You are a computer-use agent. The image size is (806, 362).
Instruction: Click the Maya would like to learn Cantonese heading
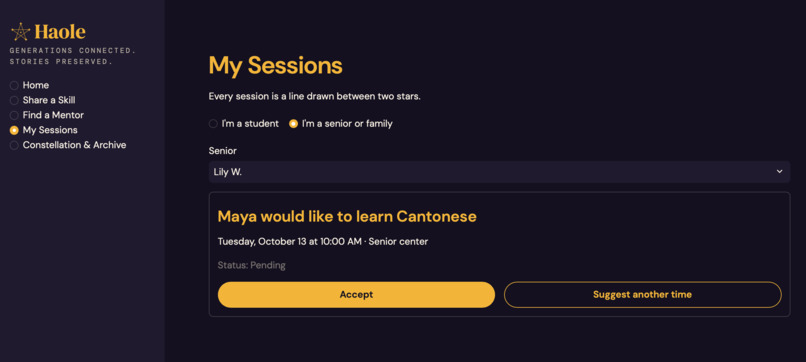(x=347, y=216)
